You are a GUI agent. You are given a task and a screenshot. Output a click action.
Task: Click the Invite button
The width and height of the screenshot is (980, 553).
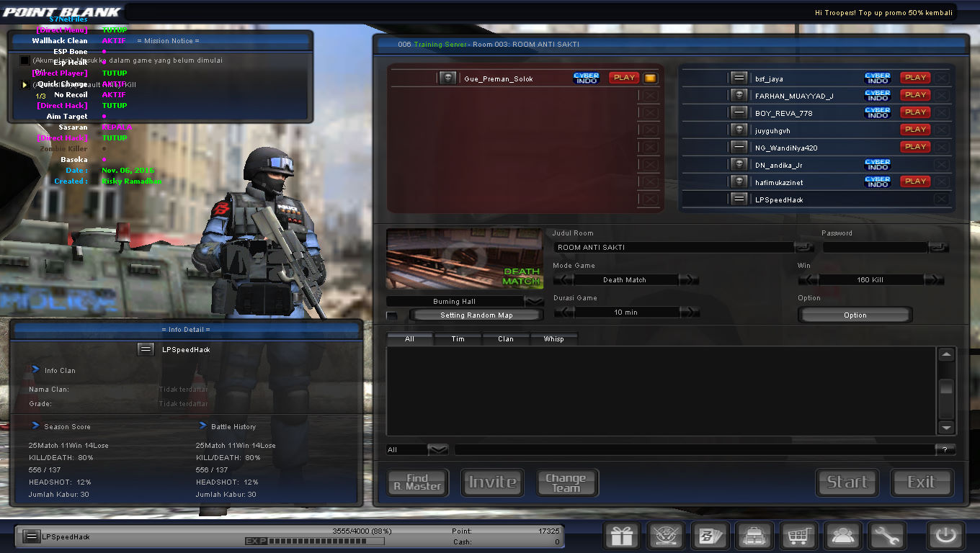pos(493,482)
